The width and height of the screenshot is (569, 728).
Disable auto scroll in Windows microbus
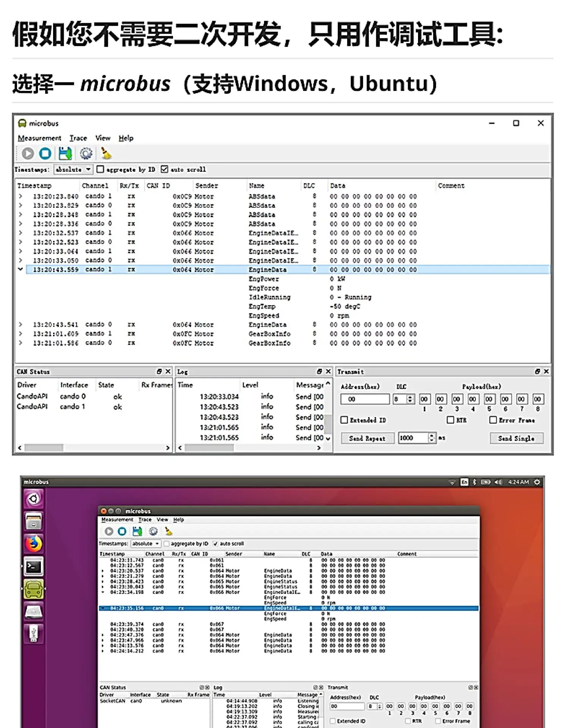[x=164, y=169]
